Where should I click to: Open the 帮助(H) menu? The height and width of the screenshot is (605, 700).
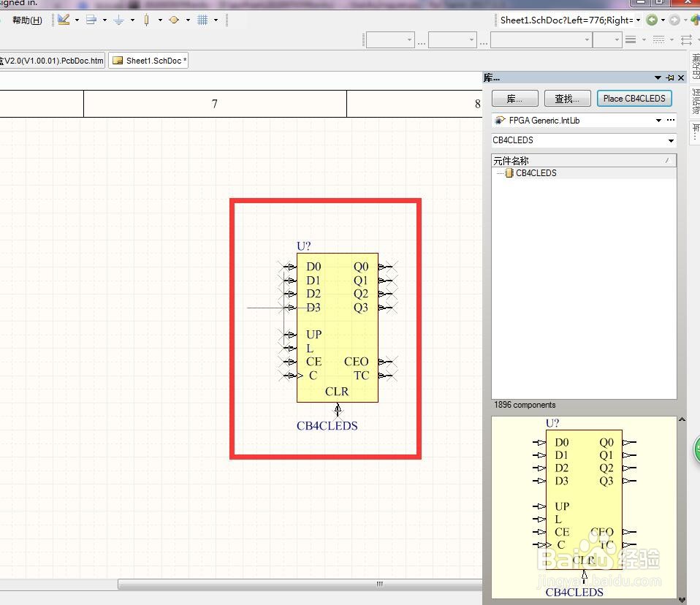tap(27, 20)
